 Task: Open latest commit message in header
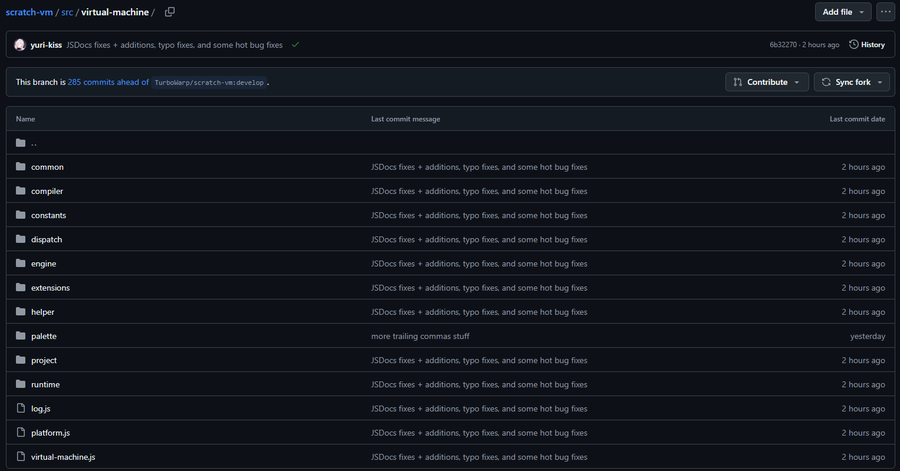(x=174, y=45)
